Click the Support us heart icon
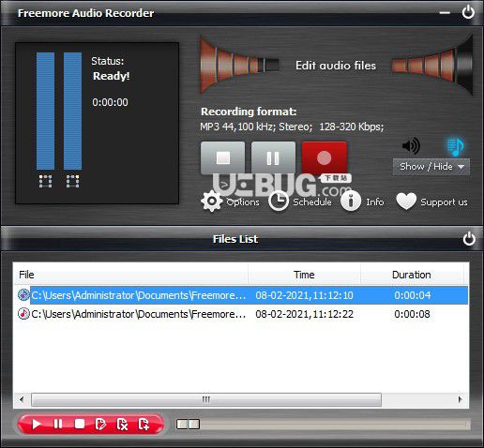The width and height of the screenshot is (484, 448). tap(406, 202)
